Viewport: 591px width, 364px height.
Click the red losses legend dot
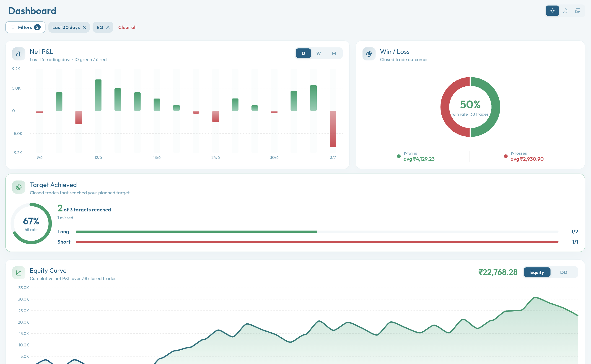[x=506, y=156]
